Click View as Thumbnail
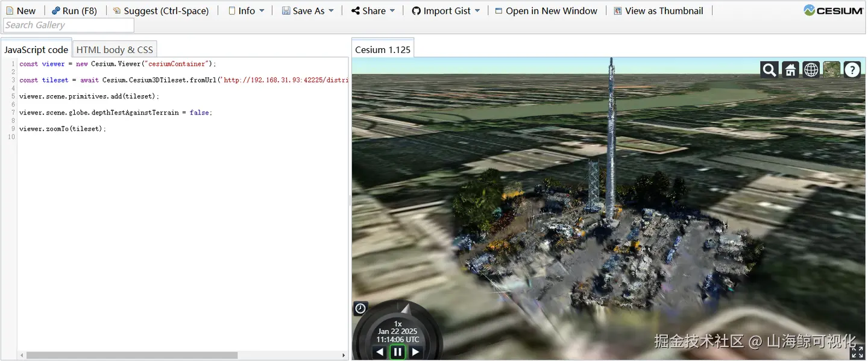Viewport: 868px width, 361px height. pyautogui.click(x=658, y=11)
